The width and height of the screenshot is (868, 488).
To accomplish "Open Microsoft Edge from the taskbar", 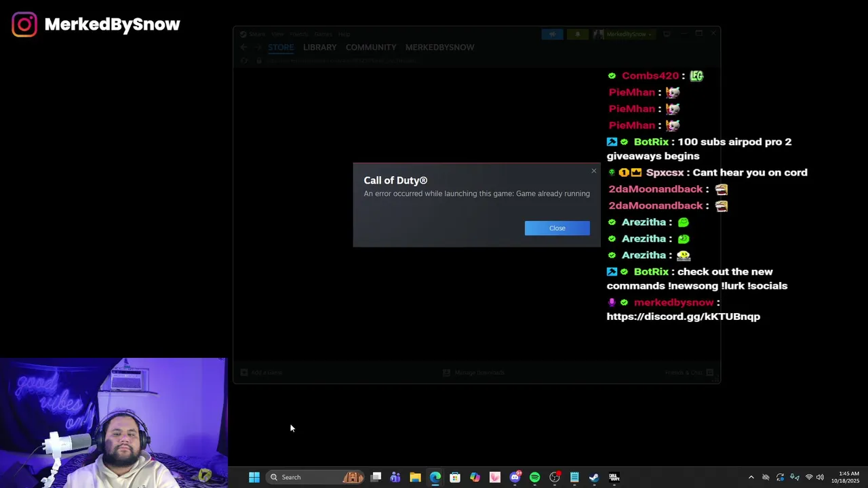I will (435, 477).
